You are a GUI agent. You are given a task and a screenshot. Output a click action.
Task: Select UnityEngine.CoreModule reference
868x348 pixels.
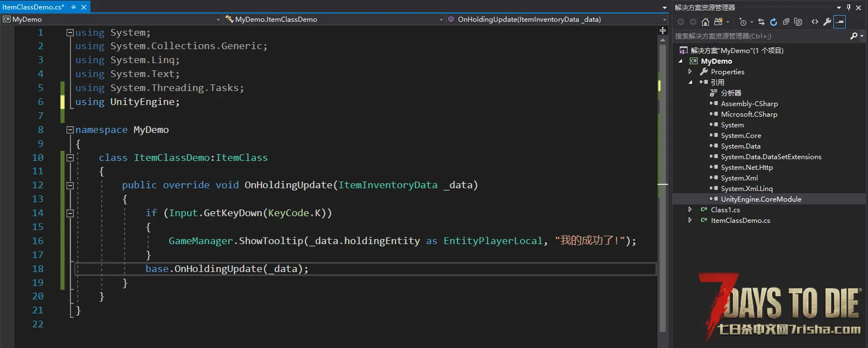click(761, 199)
